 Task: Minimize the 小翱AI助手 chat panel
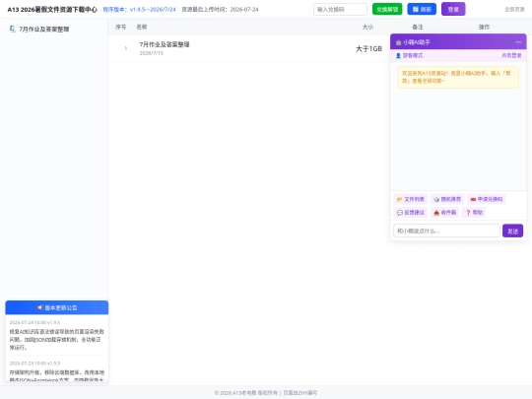(x=518, y=42)
